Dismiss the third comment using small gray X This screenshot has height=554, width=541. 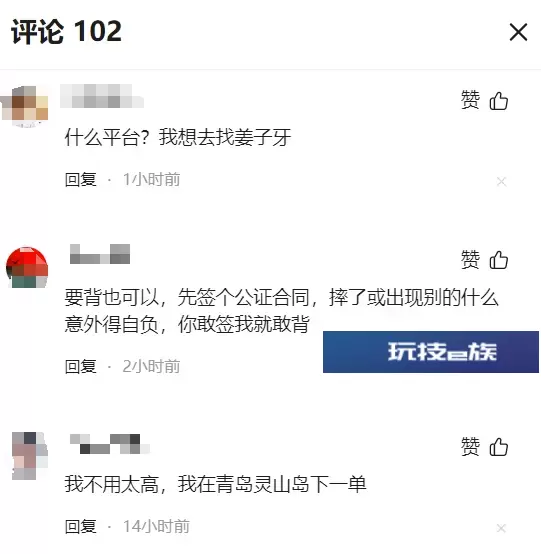[501, 528]
